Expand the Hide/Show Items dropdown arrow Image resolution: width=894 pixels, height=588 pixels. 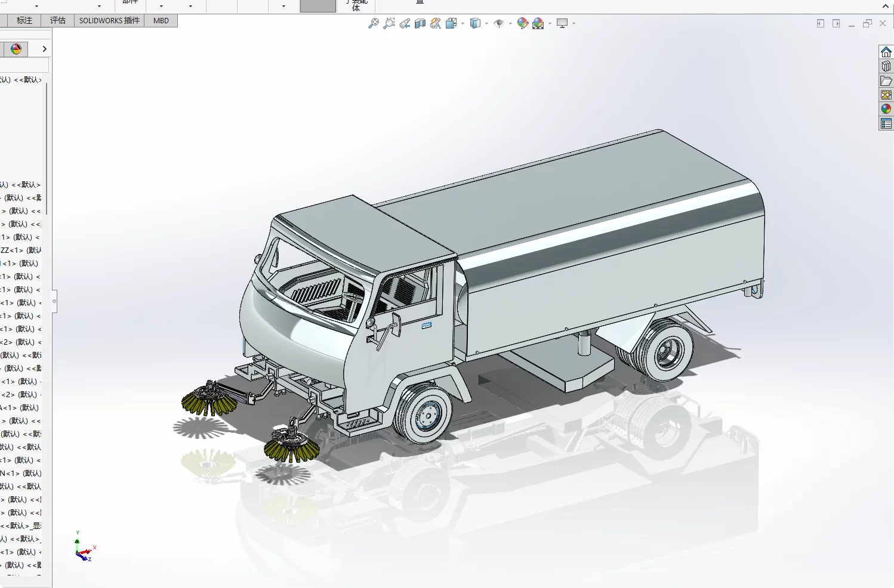tap(511, 24)
